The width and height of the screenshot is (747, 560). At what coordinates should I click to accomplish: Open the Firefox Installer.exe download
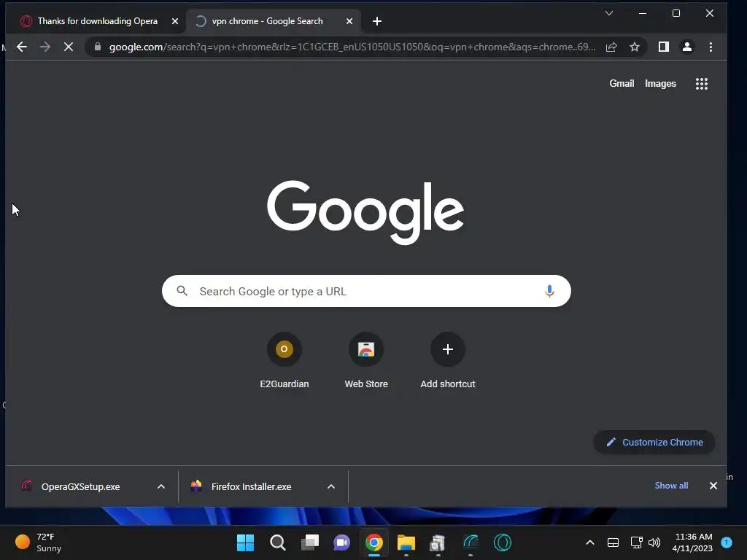251,486
